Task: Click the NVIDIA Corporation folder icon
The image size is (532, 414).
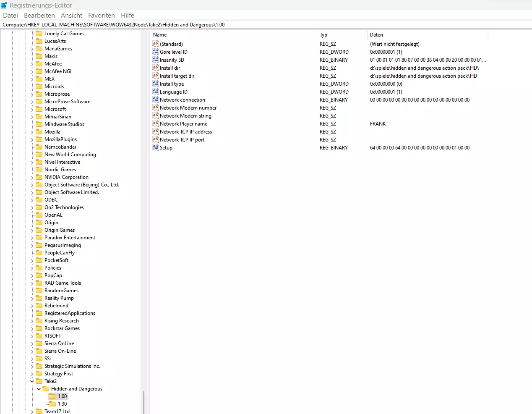Action: [x=39, y=177]
